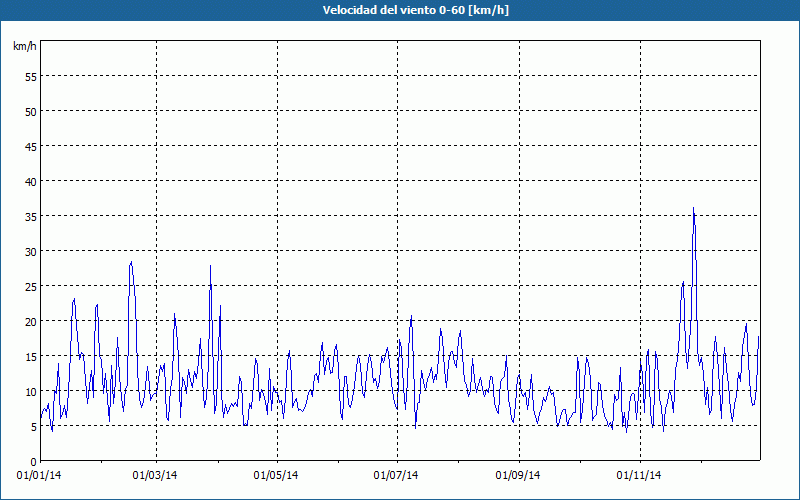Select the y-axis value 5
The height and width of the screenshot is (500, 800).
click(x=34, y=427)
